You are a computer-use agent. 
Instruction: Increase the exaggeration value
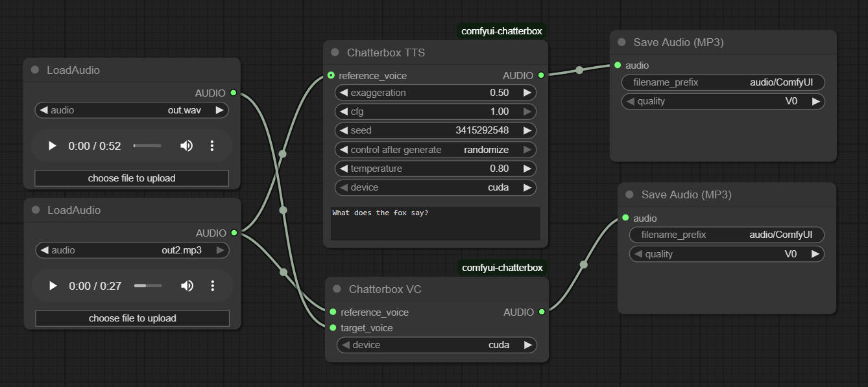click(527, 93)
